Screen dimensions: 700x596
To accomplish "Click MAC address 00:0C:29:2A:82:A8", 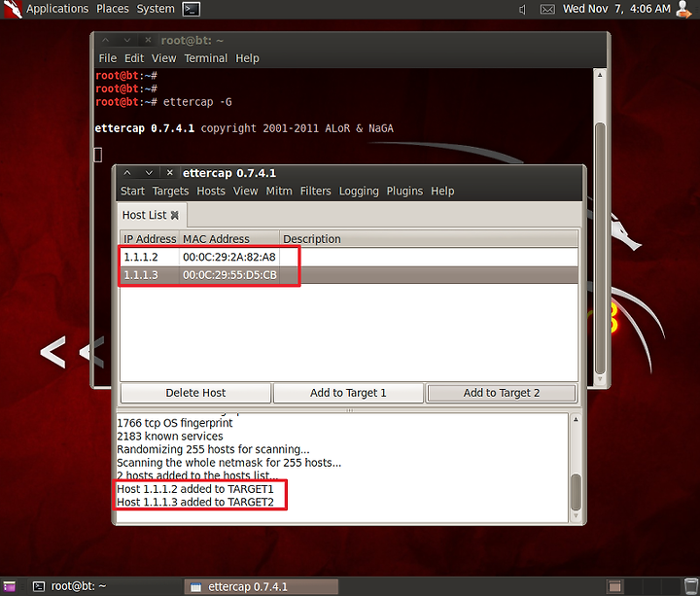I will coord(229,257).
